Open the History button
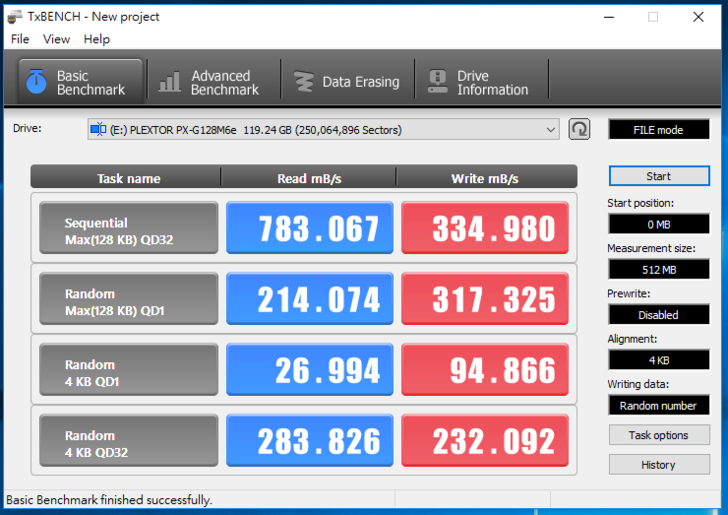Image resolution: width=728 pixels, height=515 pixels. [659, 465]
